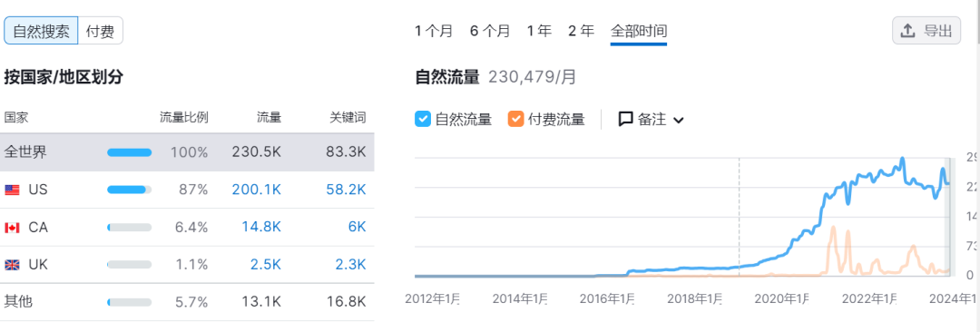The height and width of the screenshot is (332, 980).
Task: Select the 1 个月 time range
Action: click(x=434, y=31)
